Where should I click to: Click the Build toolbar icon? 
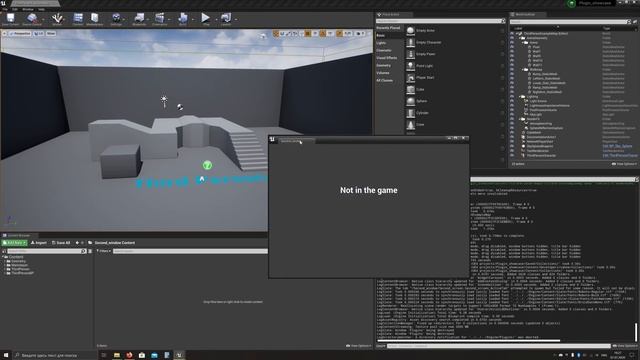[x=182, y=18]
